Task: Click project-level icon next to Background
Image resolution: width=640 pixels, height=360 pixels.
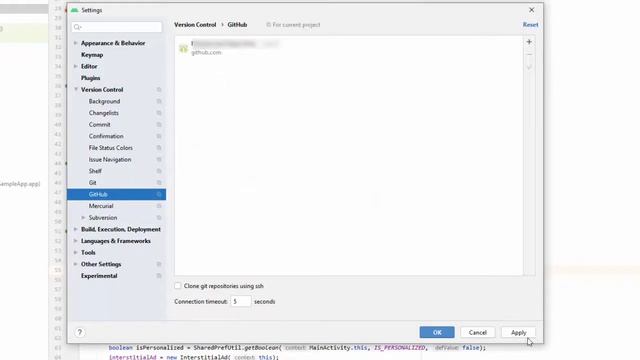Action: [x=159, y=101]
